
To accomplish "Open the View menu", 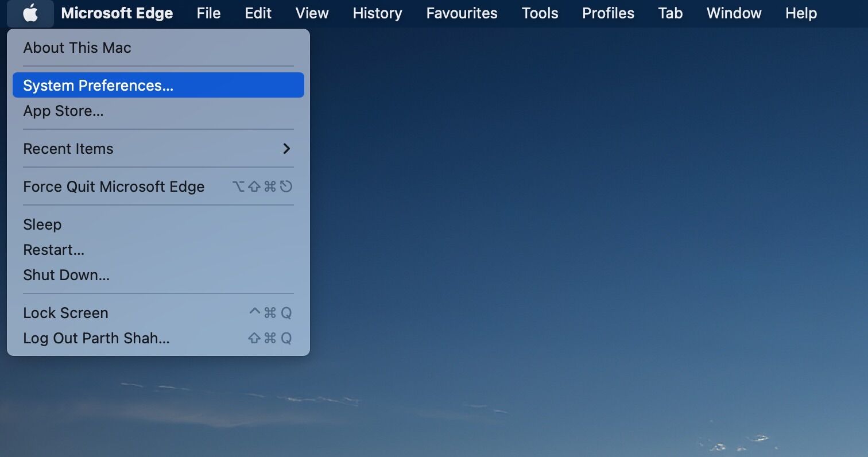I will (312, 13).
